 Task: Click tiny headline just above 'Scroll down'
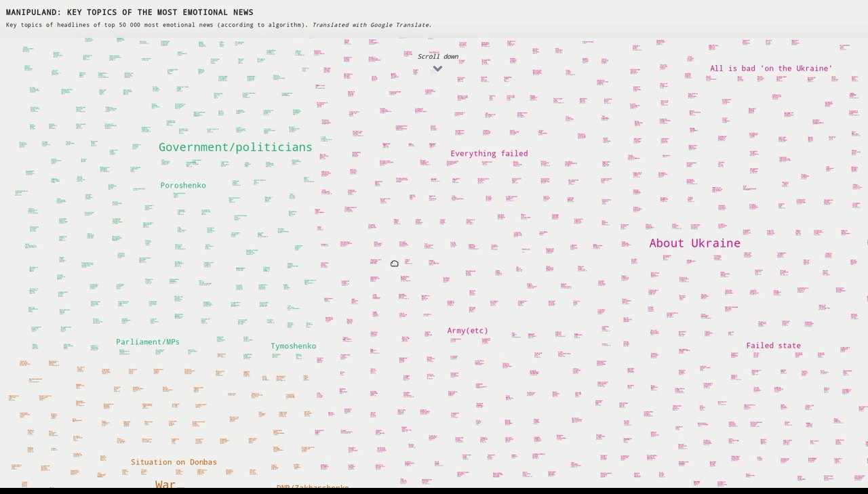tap(433, 52)
